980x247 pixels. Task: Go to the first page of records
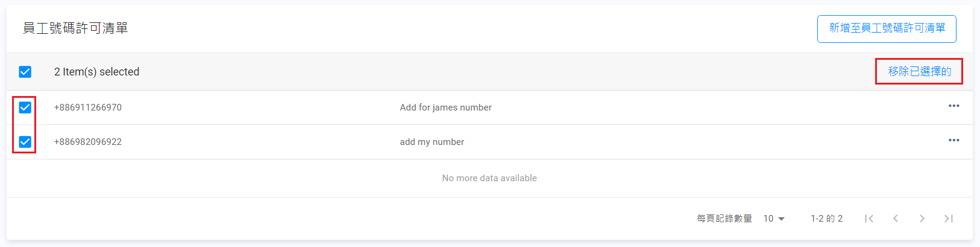[x=869, y=219]
